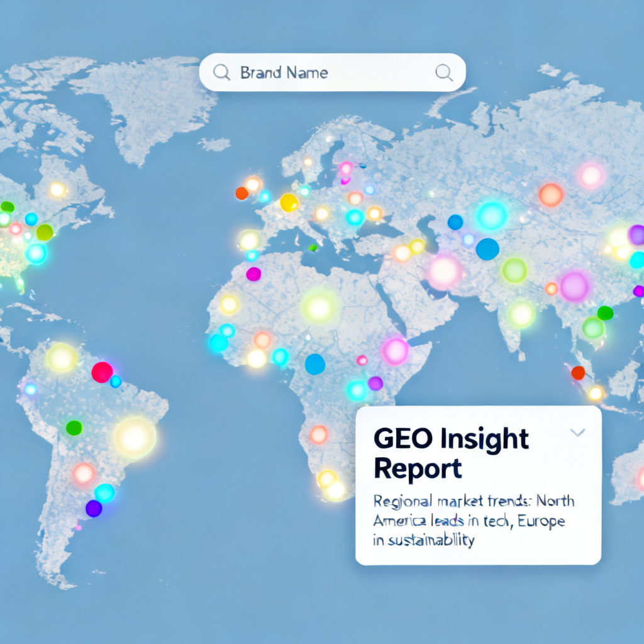Click the large magenta marker in southwest China
The height and width of the screenshot is (644, 644).
[574, 287]
